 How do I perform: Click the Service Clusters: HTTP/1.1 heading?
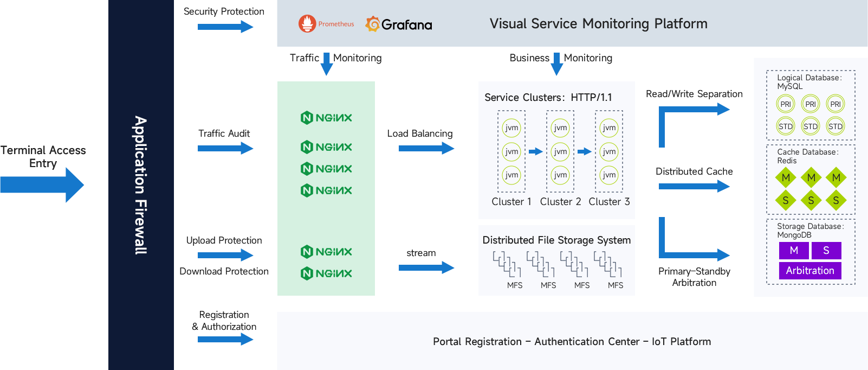pyautogui.click(x=548, y=98)
